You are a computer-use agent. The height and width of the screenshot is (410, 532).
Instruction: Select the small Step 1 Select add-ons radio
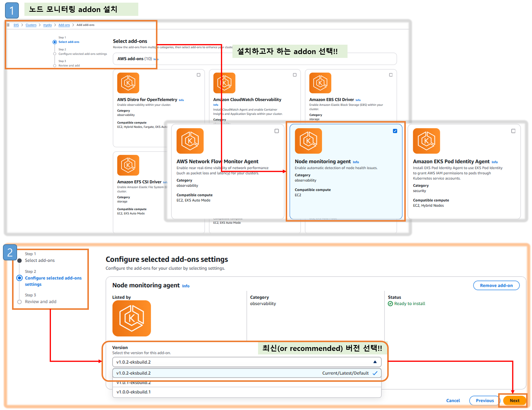coord(55,42)
